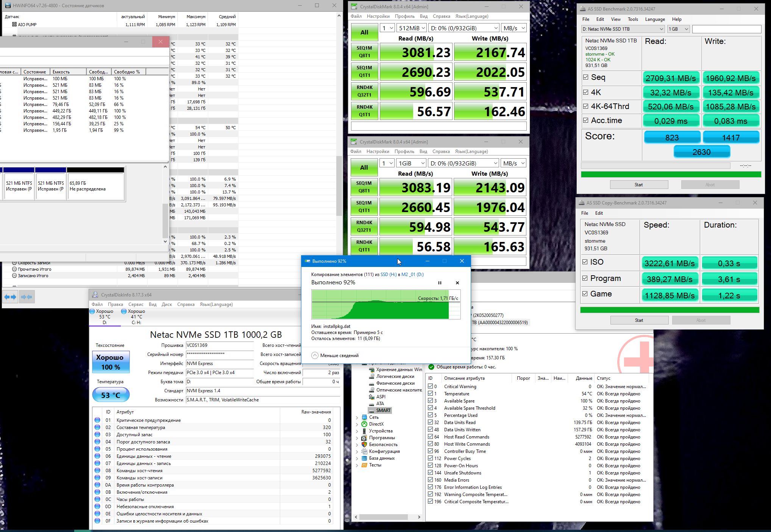The width and height of the screenshot is (771, 532).
Task: Open Сервис menu in CrystalDiskInfo
Action: point(136,304)
